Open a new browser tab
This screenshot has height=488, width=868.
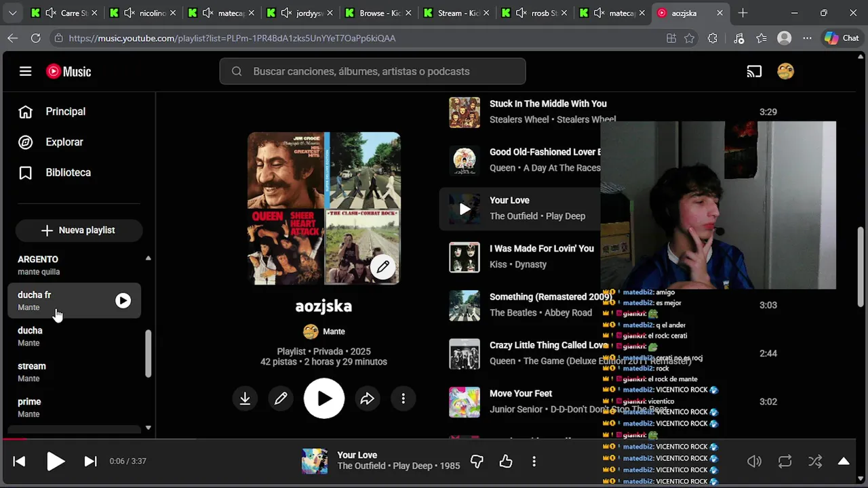click(743, 13)
